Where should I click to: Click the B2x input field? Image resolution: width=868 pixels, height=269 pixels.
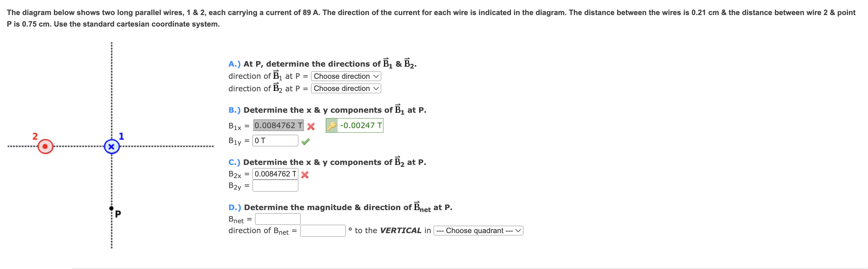click(275, 174)
